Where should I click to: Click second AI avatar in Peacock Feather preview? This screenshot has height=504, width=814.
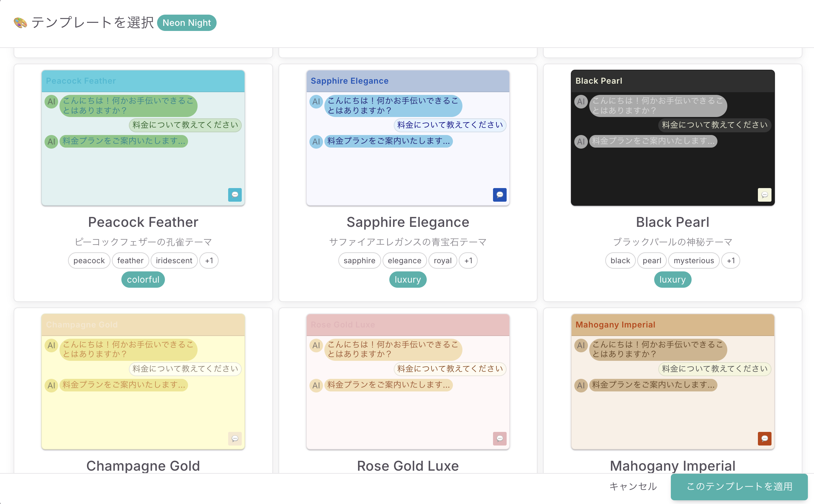pyautogui.click(x=51, y=142)
